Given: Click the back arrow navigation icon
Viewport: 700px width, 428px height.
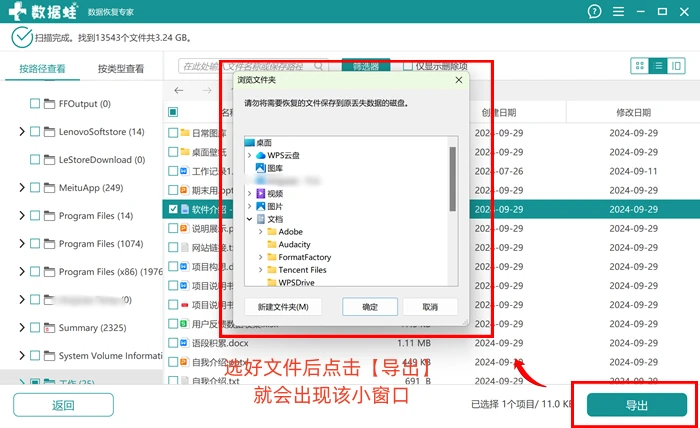Looking at the screenshot, I should [x=179, y=91].
